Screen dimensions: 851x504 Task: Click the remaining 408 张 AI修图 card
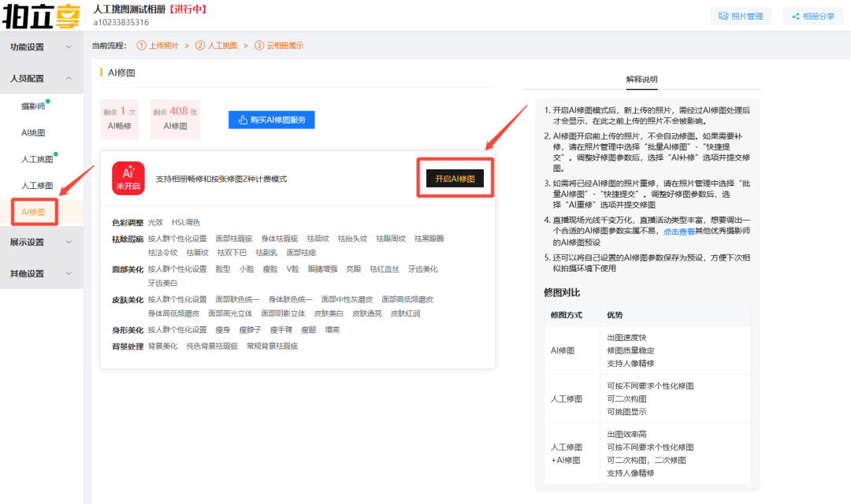(x=175, y=119)
